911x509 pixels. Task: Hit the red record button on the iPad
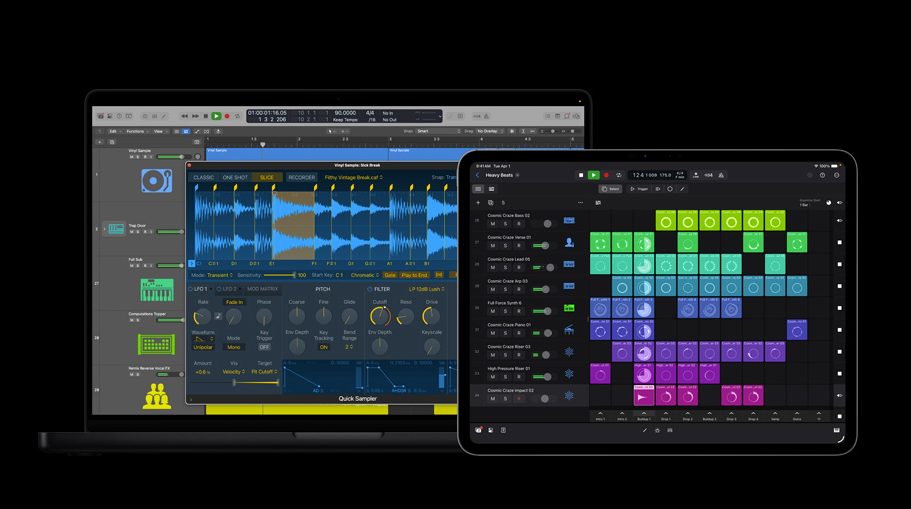(x=606, y=175)
